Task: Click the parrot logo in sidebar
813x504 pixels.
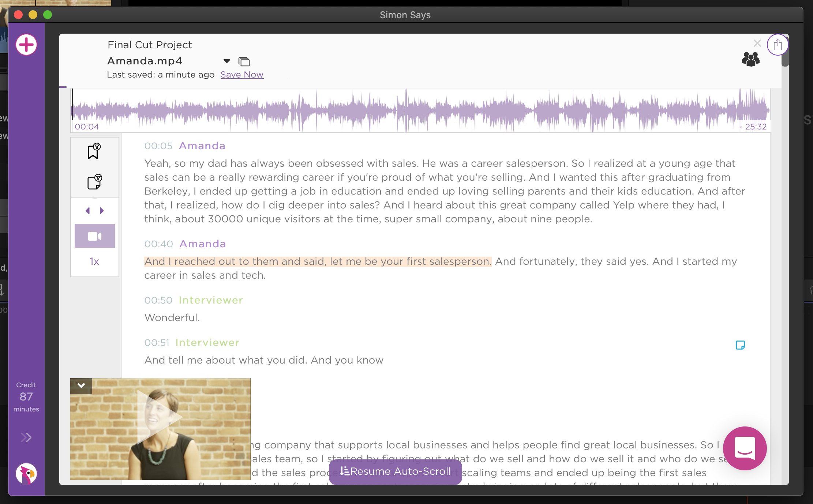Action: click(x=26, y=474)
